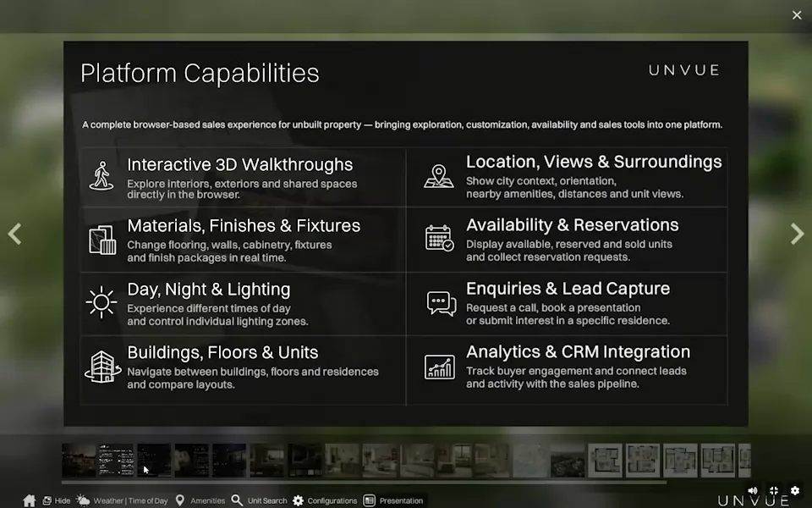Advance to the next slide arrow
This screenshot has width=812, height=508.
pos(798,234)
